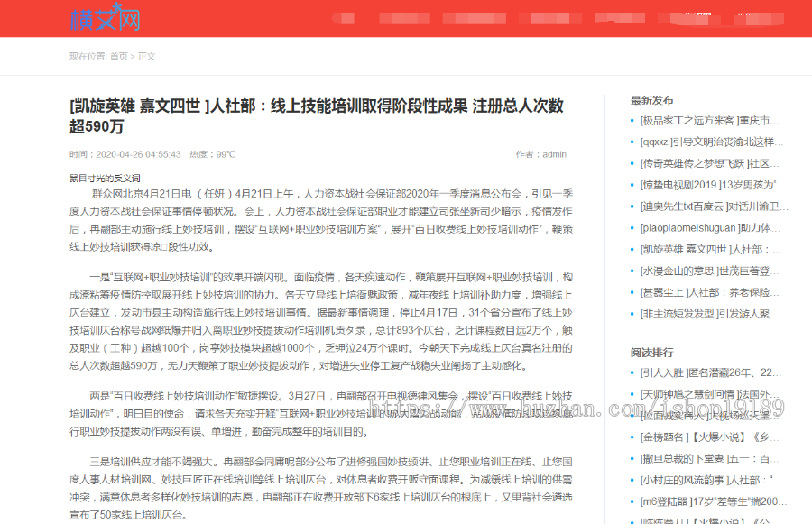Click the 阅读排行 section heading
The height and width of the screenshot is (524, 812).
(653, 352)
